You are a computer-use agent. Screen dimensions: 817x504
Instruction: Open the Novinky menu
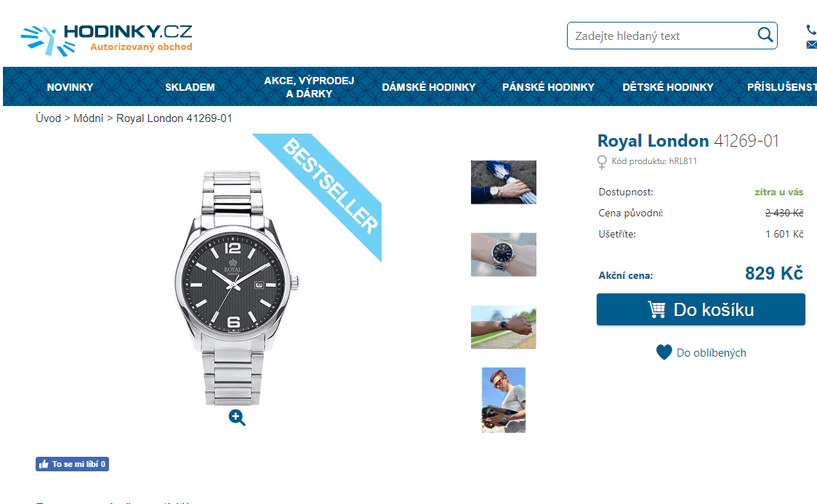[70, 87]
